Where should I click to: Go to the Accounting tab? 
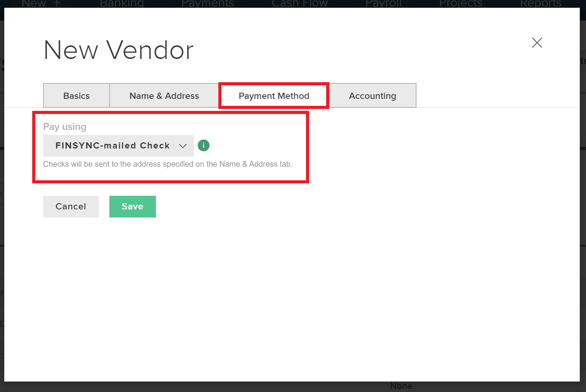coord(372,96)
